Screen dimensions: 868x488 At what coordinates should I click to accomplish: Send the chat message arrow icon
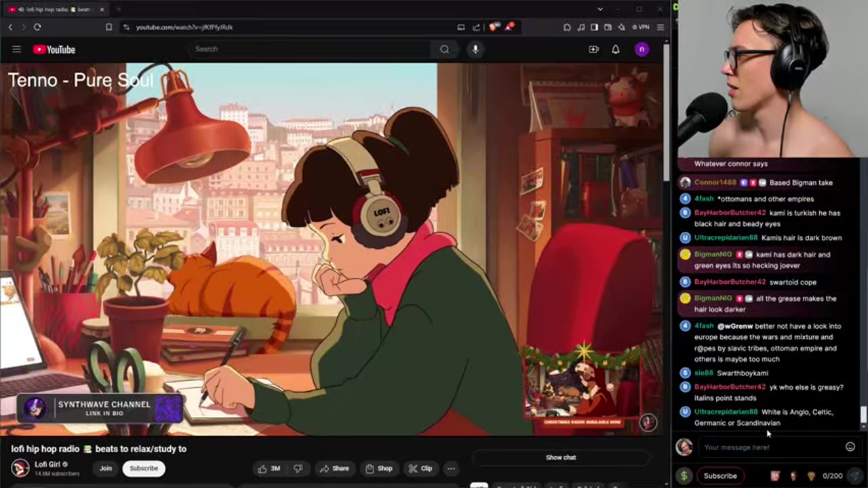point(856,476)
